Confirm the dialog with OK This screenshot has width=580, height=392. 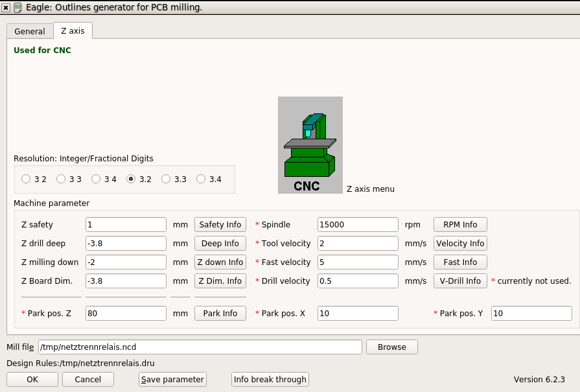33,380
